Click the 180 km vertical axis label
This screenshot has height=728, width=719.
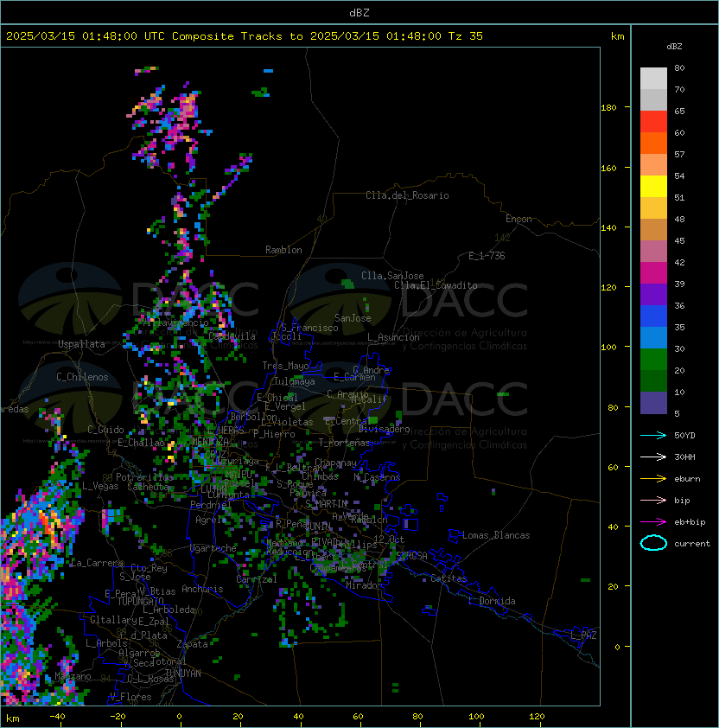coord(608,108)
